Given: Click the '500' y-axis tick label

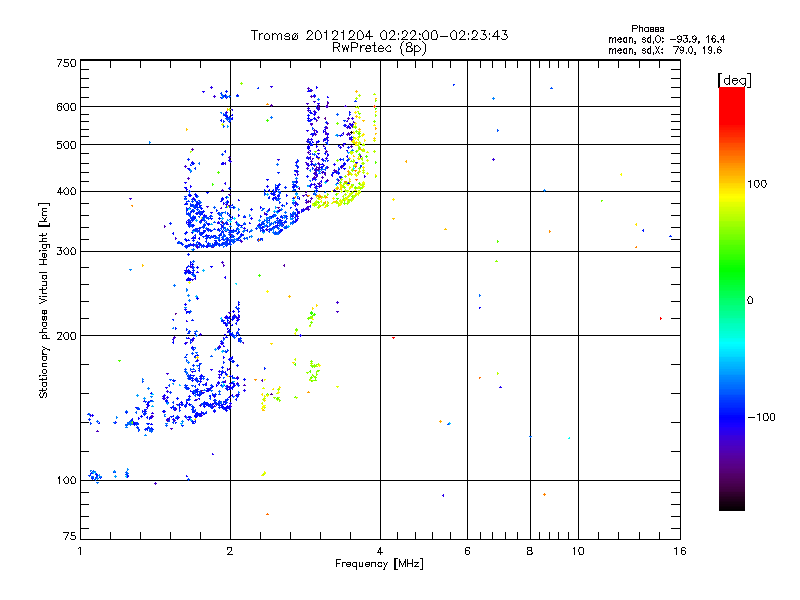Looking at the screenshot, I should point(66,145).
